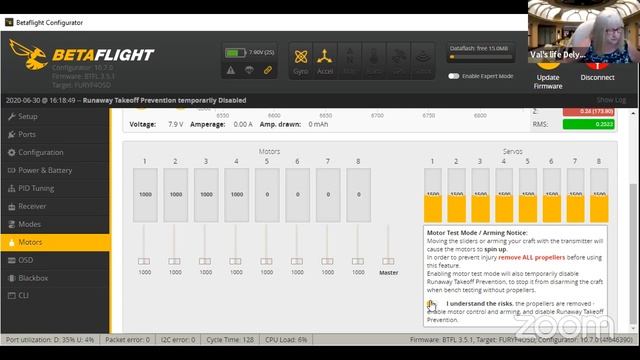Click the Configuration gear icon
Image resolution: width=640 pixels, height=360 pixels.
pyautogui.click(x=11, y=152)
